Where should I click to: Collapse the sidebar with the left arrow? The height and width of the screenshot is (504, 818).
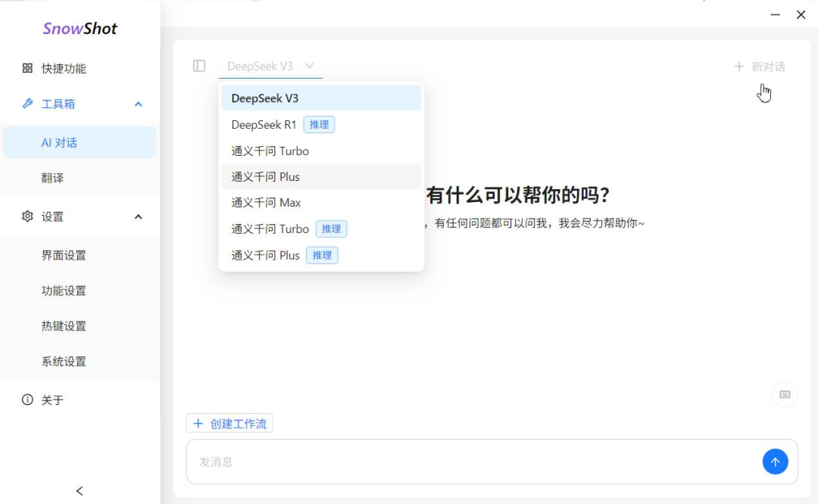[x=79, y=490]
